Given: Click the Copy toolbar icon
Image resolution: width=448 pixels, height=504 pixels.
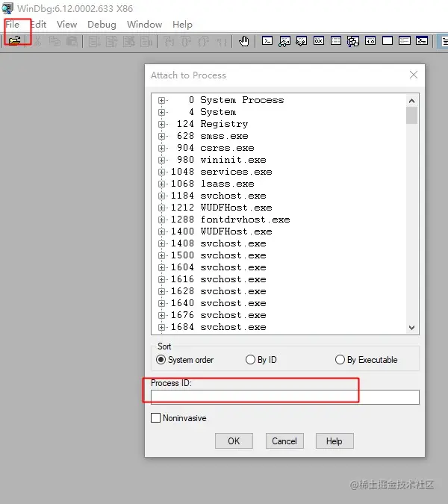Looking at the screenshot, I should 55,41.
